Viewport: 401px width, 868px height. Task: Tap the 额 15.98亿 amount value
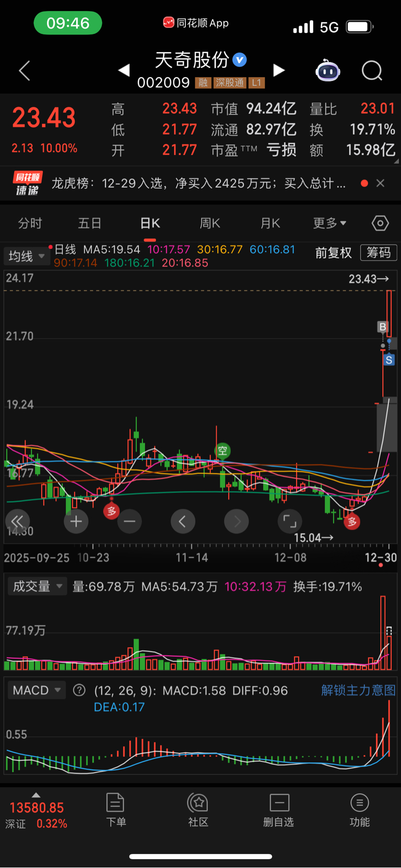371,150
